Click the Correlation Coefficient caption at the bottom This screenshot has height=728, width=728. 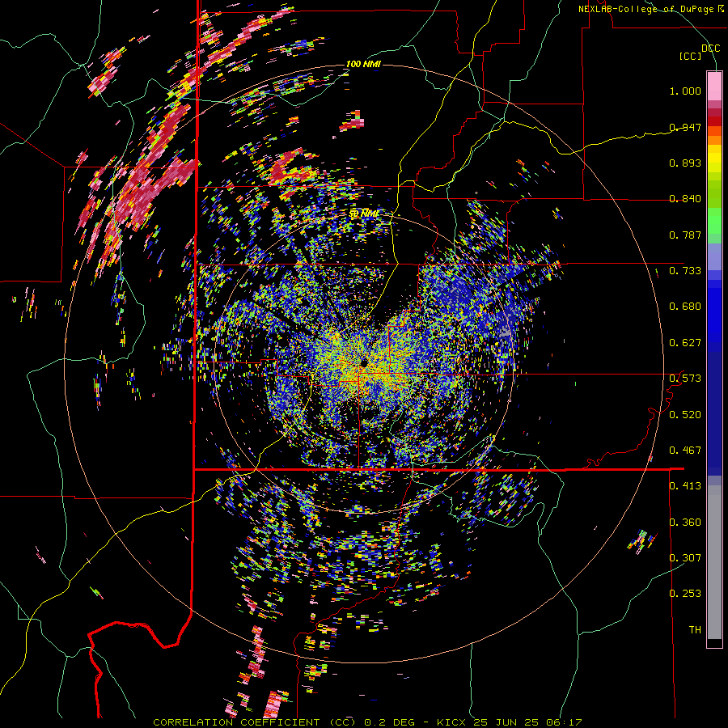(x=367, y=722)
